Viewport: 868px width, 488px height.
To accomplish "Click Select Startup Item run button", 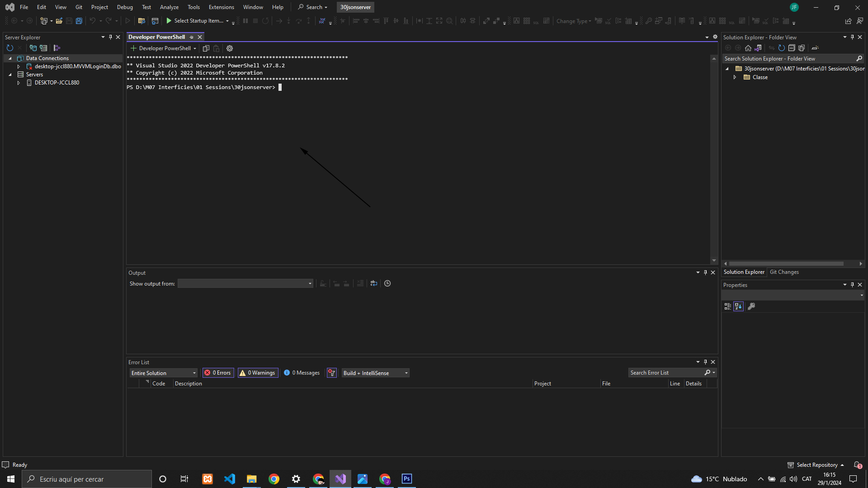I will (x=194, y=21).
